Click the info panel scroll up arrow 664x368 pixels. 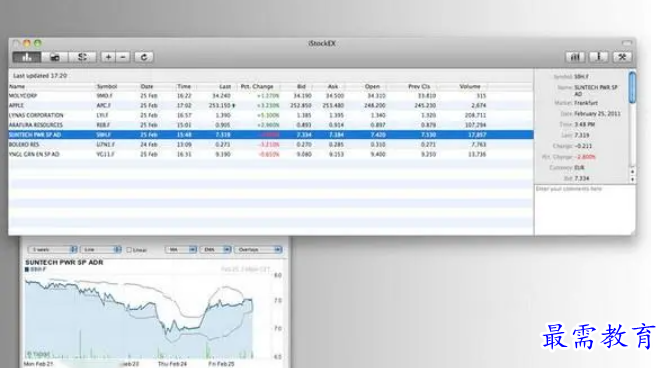point(632,172)
